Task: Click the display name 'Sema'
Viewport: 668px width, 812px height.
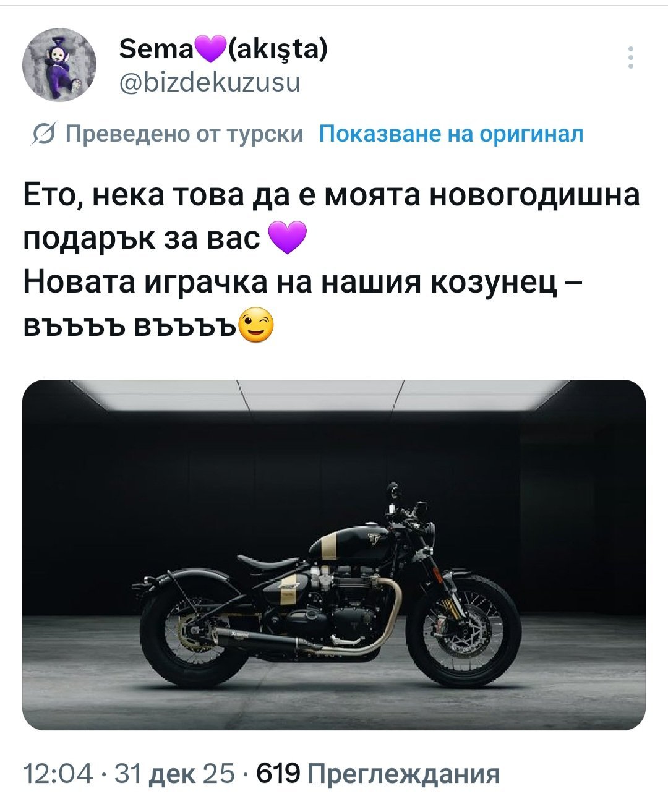Action: coord(156,49)
